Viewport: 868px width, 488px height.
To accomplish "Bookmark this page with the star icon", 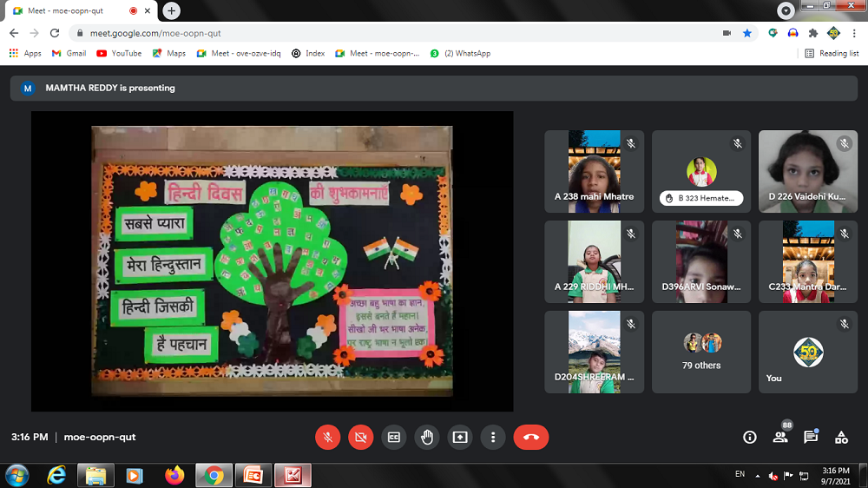I will pyautogui.click(x=747, y=33).
